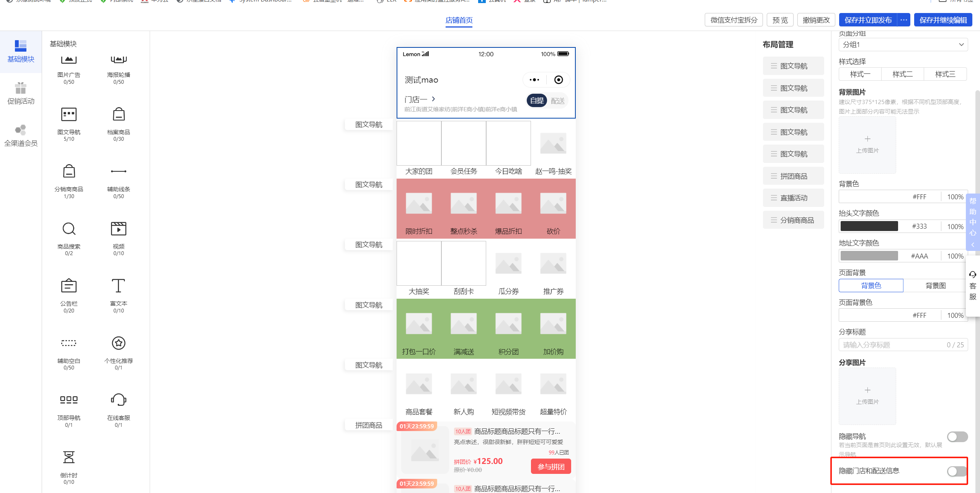The height and width of the screenshot is (493, 980).
Task: Add a 倒计时 countdown module
Action: coord(69,467)
